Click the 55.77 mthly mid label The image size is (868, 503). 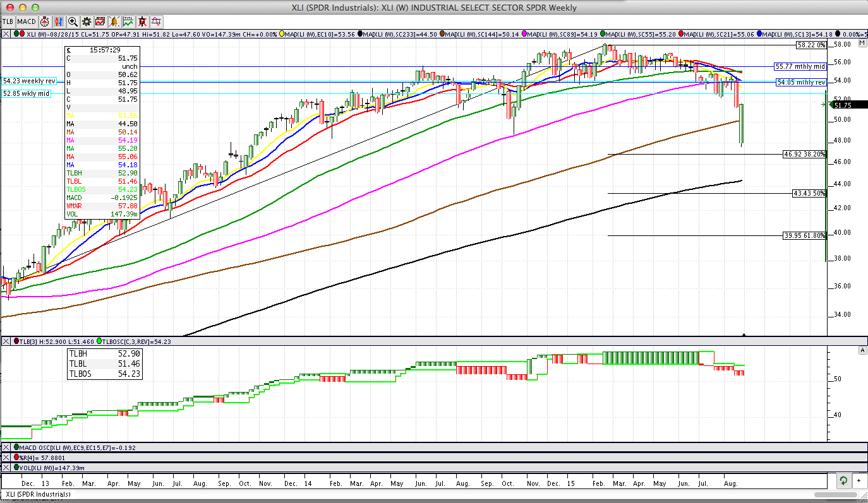pyautogui.click(x=800, y=66)
